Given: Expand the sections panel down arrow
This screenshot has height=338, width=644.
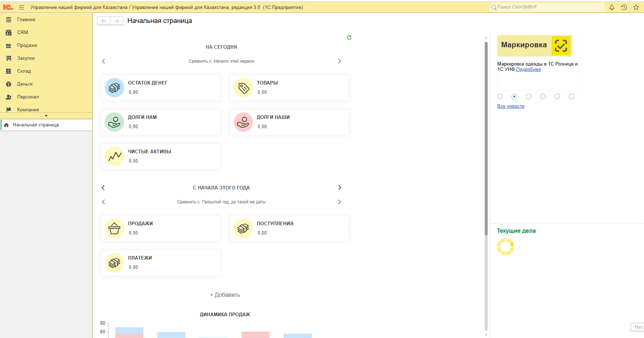Looking at the screenshot, I should coord(46,116).
